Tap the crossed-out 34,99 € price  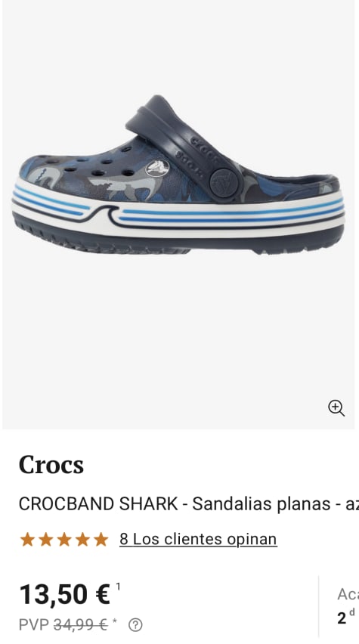pyautogui.click(x=81, y=625)
